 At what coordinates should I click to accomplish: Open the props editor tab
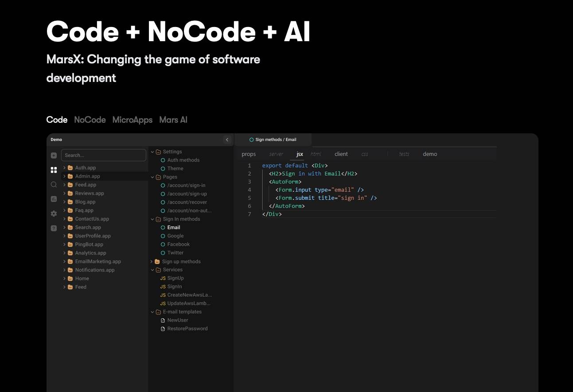(249, 154)
